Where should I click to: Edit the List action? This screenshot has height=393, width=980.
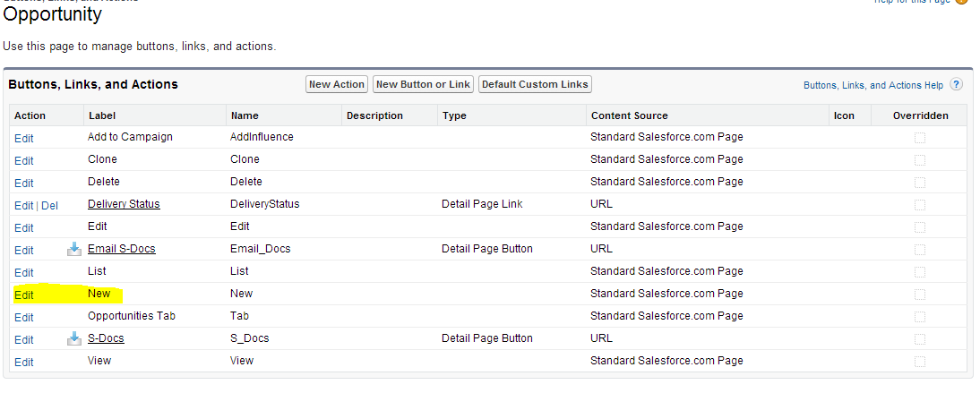[24, 272]
